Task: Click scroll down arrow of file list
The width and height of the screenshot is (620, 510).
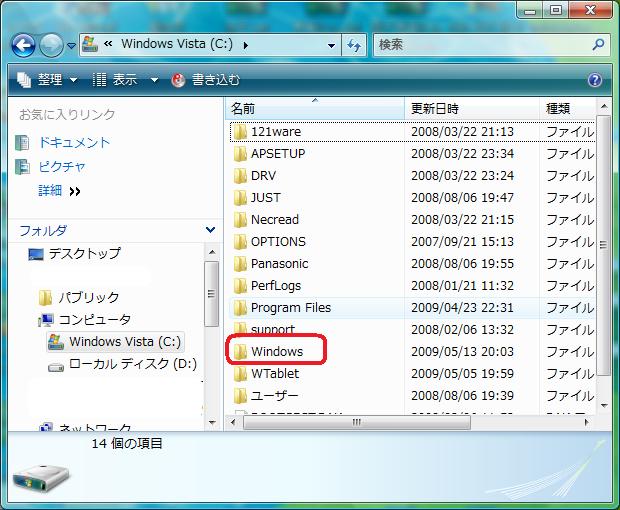Action: [603, 406]
